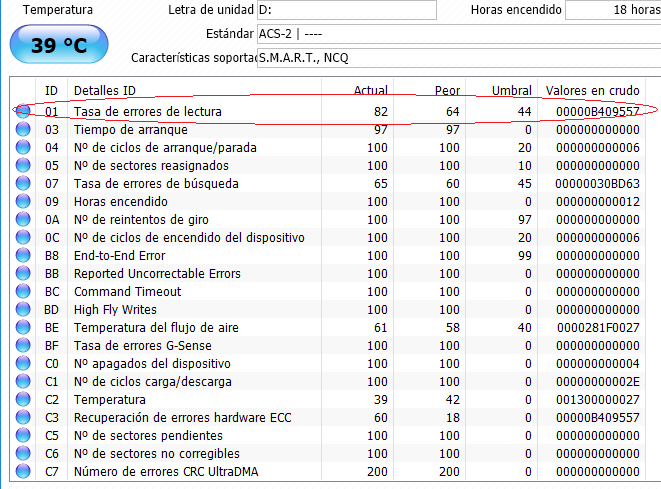Click the status orb for sectores pendientes
This screenshot has height=489, width=661.
coord(23,435)
